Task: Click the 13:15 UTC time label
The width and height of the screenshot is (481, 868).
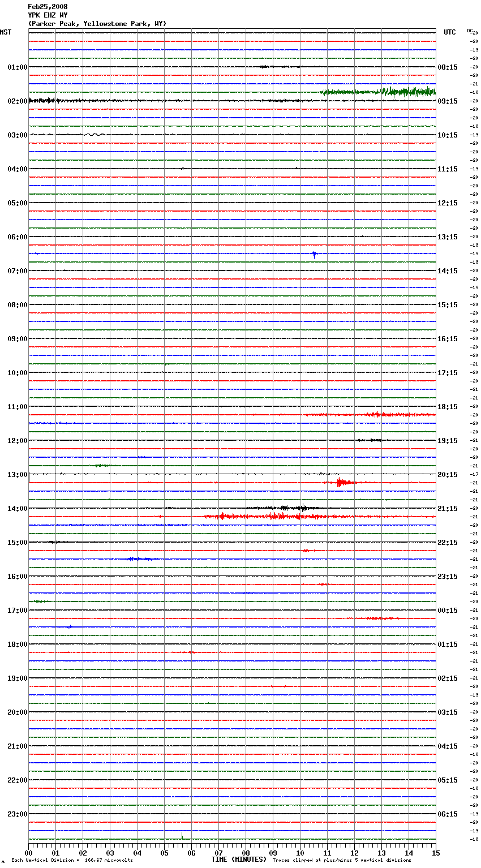Action: pyautogui.click(x=448, y=237)
